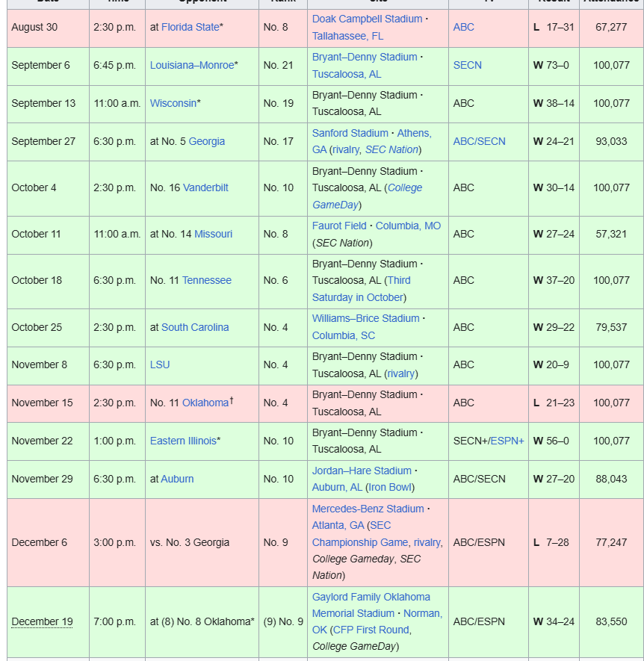644x661 pixels.
Task: Click the SEC Nation link in the September 27 row
Action: coord(391,149)
